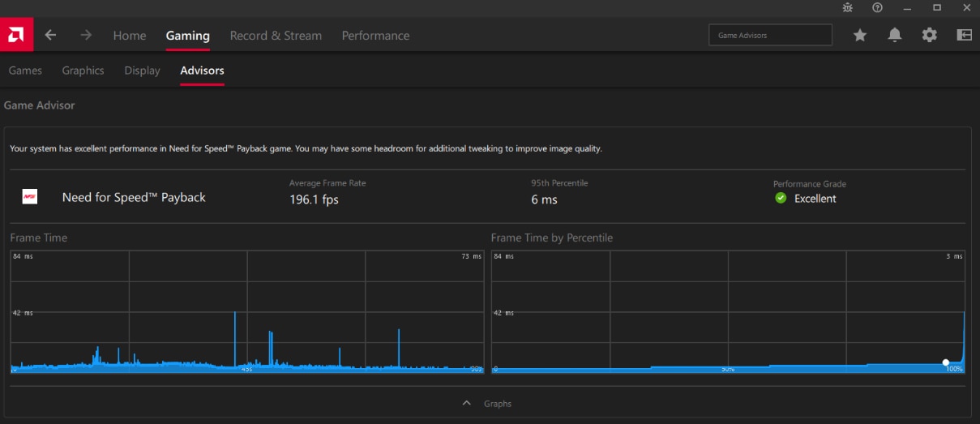The image size is (980, 424).
Task: Minimize the window
Action: click(907, 7)
